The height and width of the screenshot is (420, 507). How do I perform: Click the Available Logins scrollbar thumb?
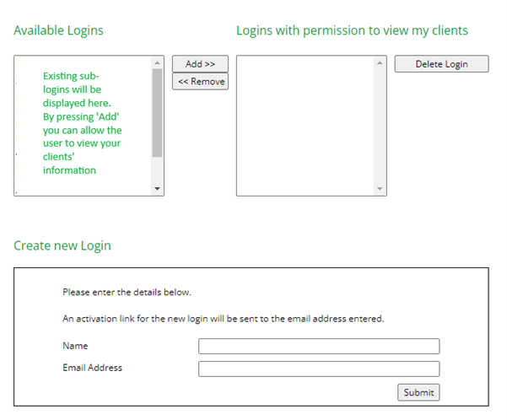[x=157, y=113]
